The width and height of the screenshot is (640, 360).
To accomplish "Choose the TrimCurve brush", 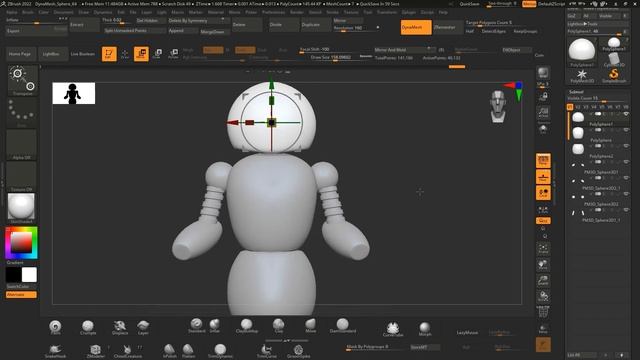I will pos(266,351).
